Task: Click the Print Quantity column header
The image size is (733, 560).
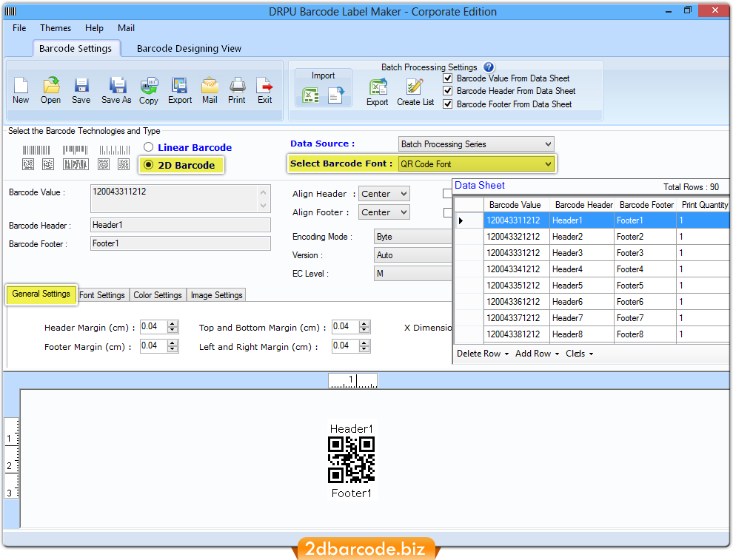Action: coord(703,205)
